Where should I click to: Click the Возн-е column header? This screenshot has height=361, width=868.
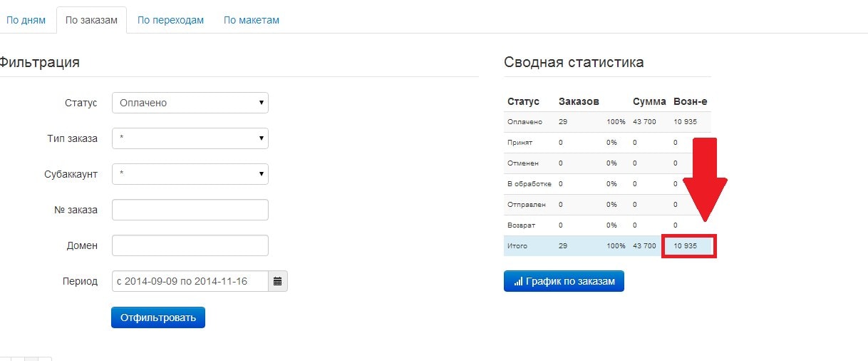click(x=690, y=101)
